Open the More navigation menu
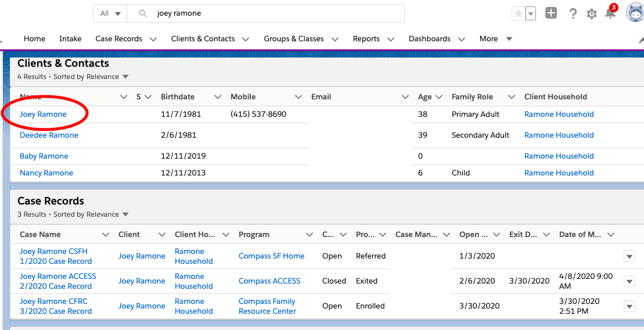The image size is (644, 330). [x=495, y=39]
